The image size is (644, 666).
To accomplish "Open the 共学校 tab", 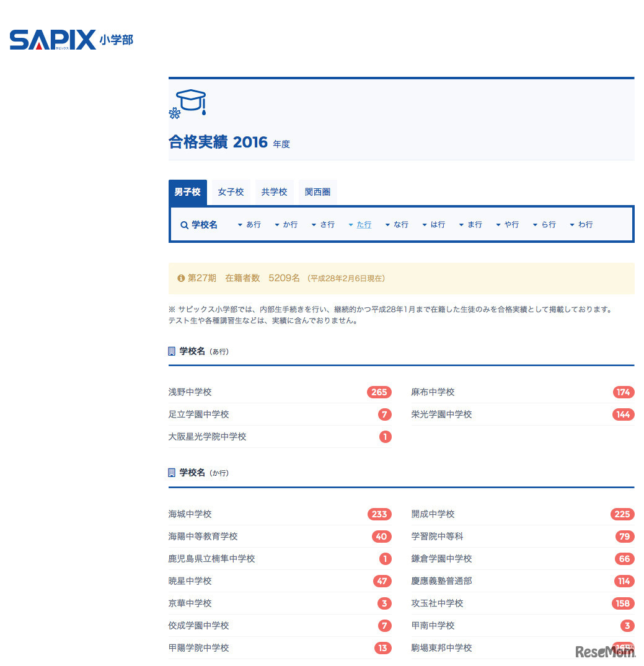I will point(274,192).
